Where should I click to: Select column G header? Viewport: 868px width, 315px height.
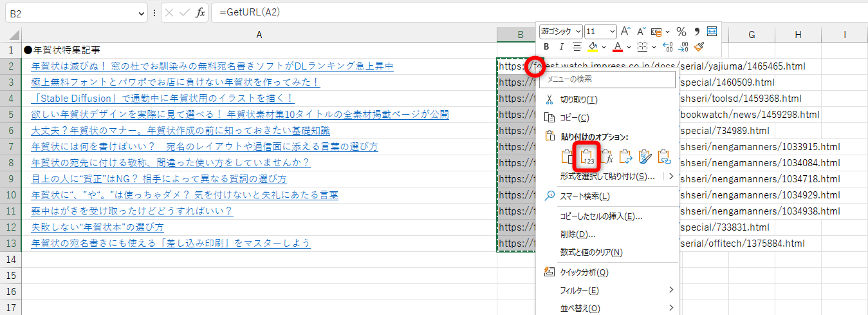[752, 35]
